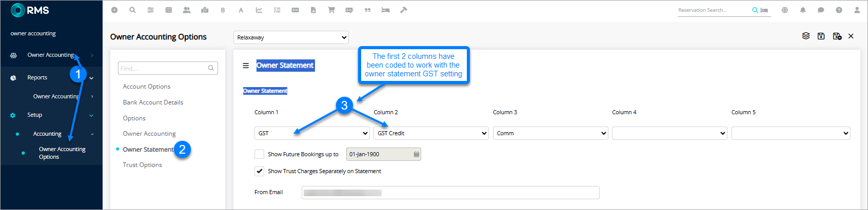The image size is (868, 210).
Task: Open Trust Options section
Action: 142,165
